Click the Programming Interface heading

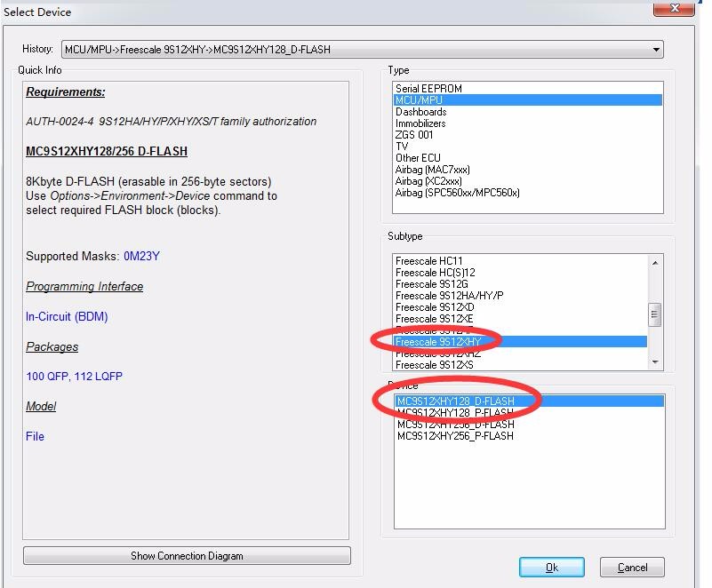[84, 286]
